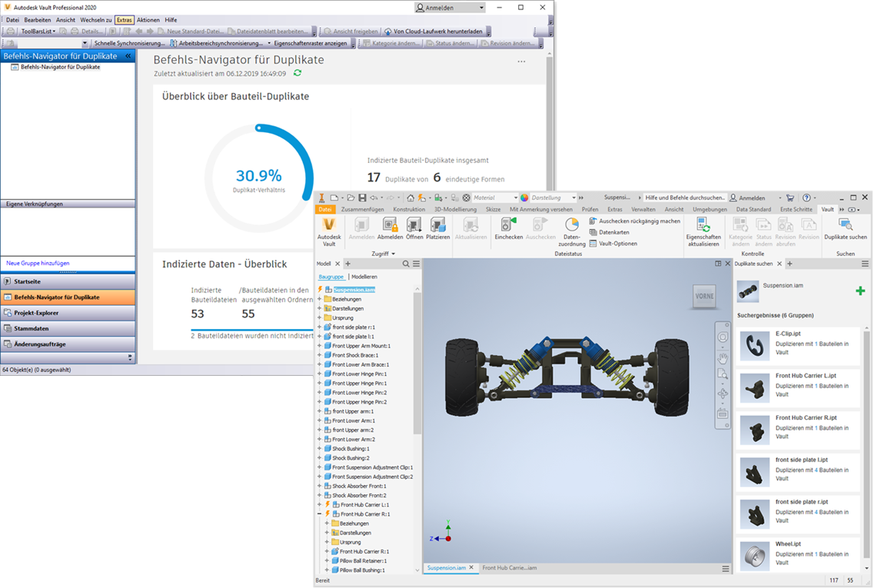Expand the Beziehungen folder under Suspension.iam
The image size is (874, 588).
point(320,299)
